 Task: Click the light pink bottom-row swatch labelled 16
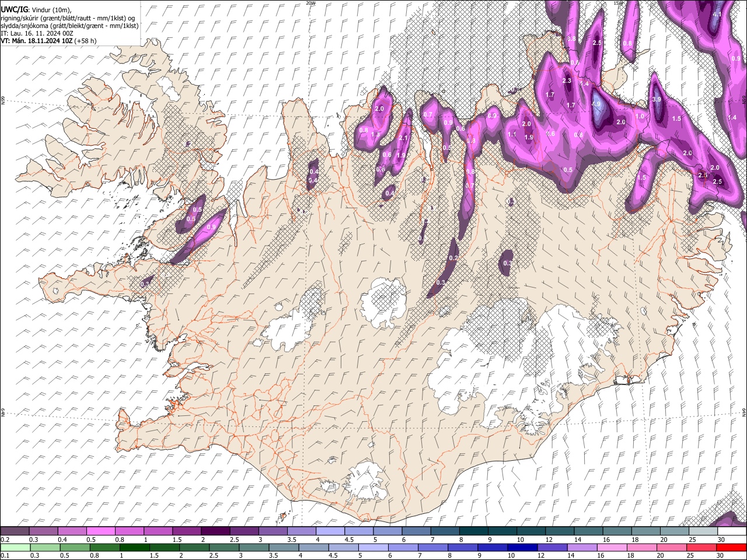[x=612, y=547]
